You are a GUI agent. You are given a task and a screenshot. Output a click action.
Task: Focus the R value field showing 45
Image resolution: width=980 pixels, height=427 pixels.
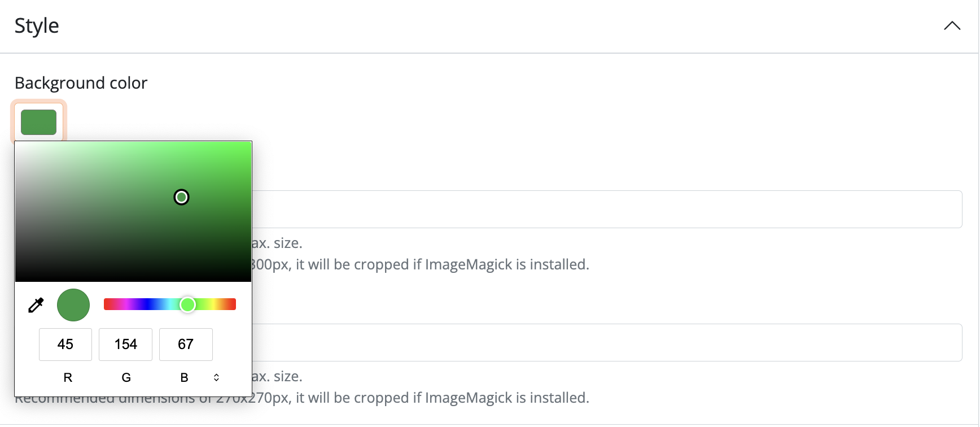65,345
